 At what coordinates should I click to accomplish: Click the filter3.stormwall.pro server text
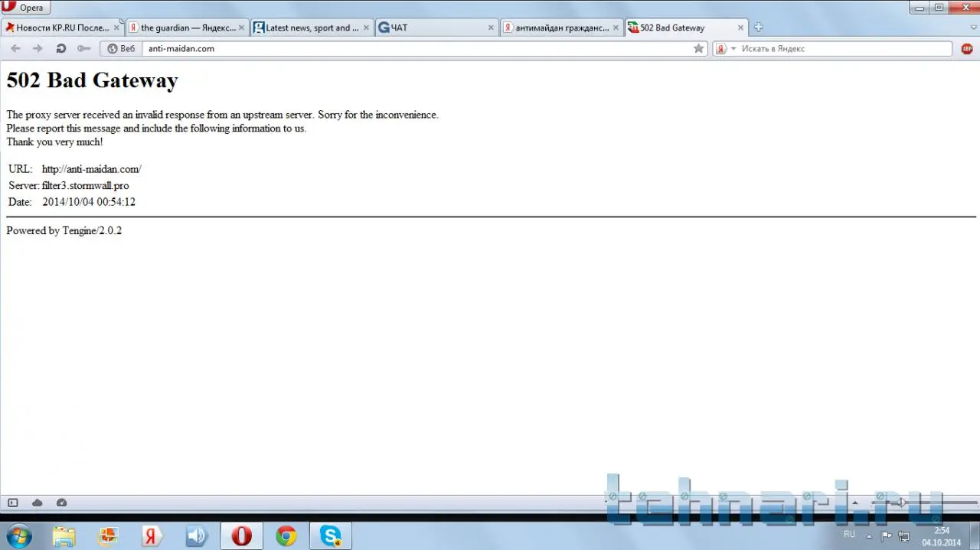coord(86,186)
